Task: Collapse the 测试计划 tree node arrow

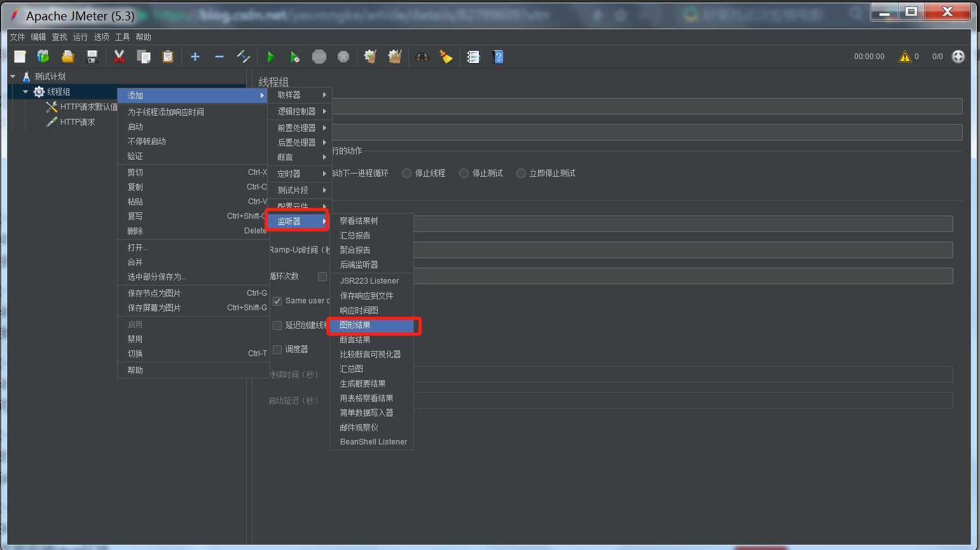Action: click(x=13, y=76)
